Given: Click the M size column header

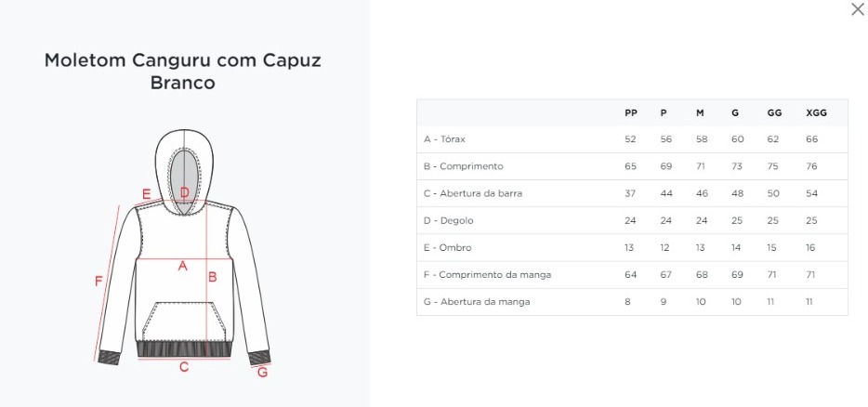Looking at the screenshot, I should [700, 112].
